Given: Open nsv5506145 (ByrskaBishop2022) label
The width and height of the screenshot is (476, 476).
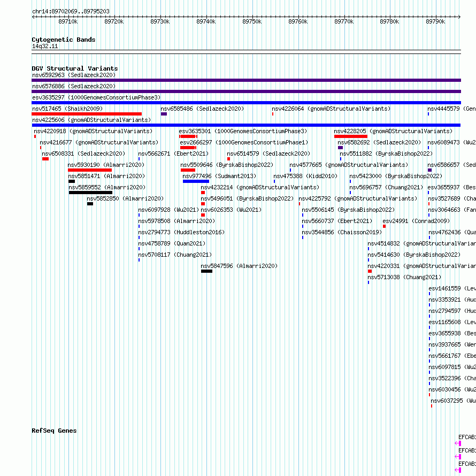Looking at the screenshot, I should point(348,210).
